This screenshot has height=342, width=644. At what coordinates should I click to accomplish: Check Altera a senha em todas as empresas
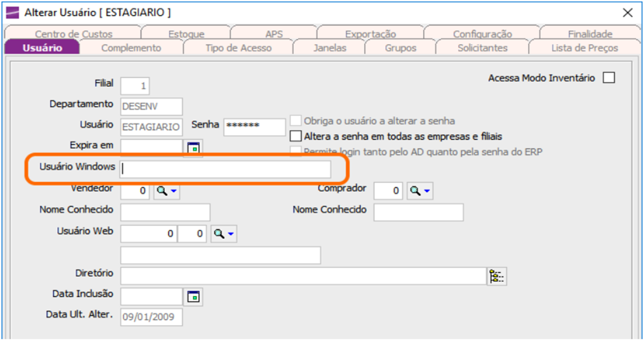point(296,137)
